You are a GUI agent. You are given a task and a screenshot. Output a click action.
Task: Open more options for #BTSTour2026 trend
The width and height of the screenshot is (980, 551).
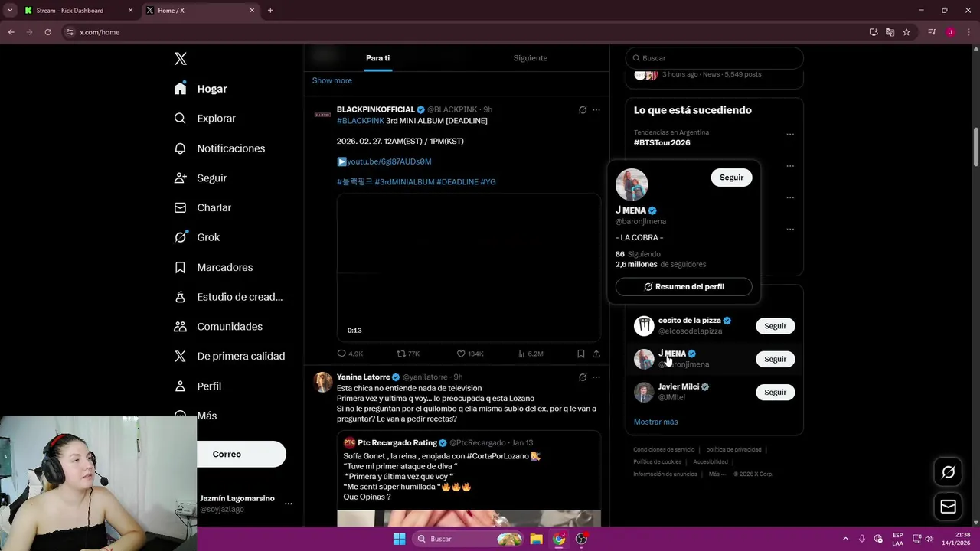tap(790, 135)
